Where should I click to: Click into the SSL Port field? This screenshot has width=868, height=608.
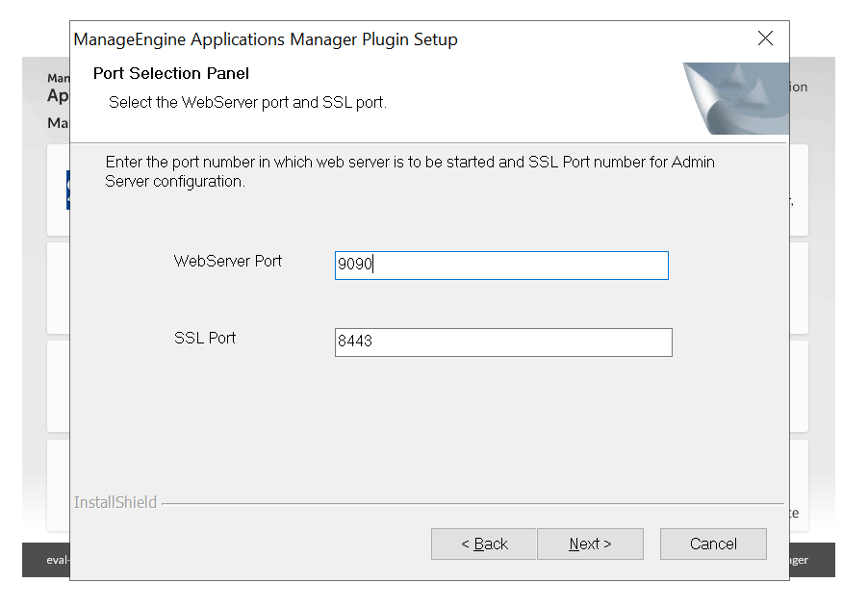click(x=502, y=342)
